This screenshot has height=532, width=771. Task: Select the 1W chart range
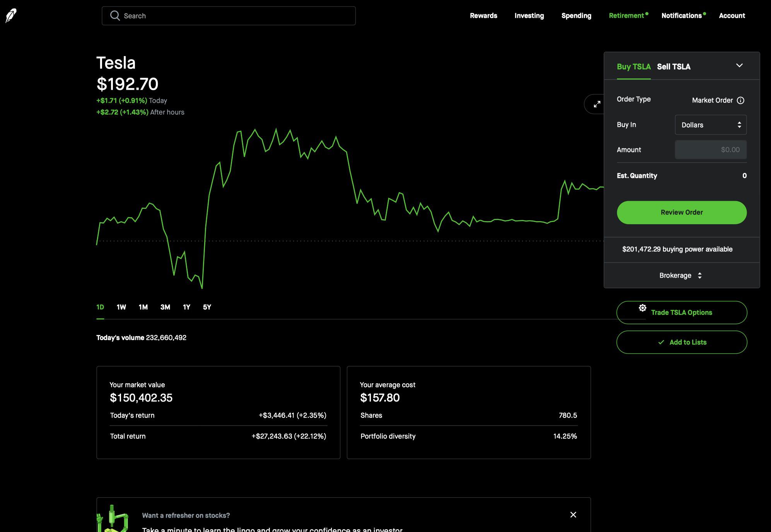tap(121, 307)
